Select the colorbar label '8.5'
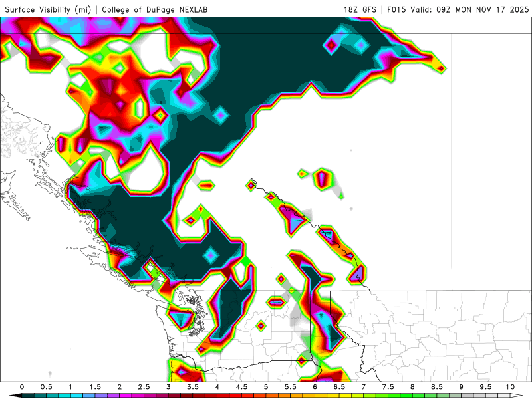The width and height of the screenshot is (532, 399). click(x=437, y=387)
